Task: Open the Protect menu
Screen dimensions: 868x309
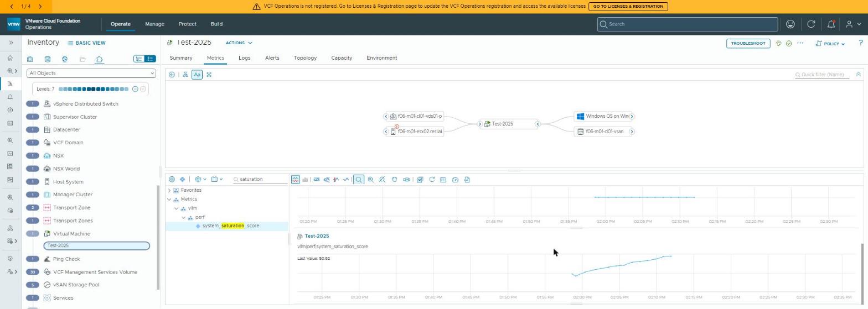Action: pos(187,24)
